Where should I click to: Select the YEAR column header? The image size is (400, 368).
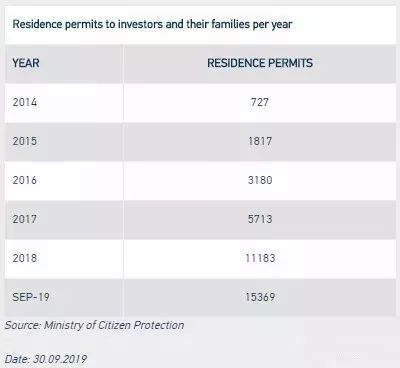pos(26,63)
